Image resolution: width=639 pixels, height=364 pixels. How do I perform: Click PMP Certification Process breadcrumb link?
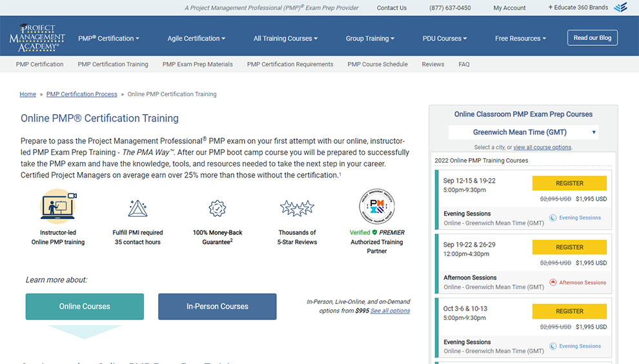tap(81, 94)
